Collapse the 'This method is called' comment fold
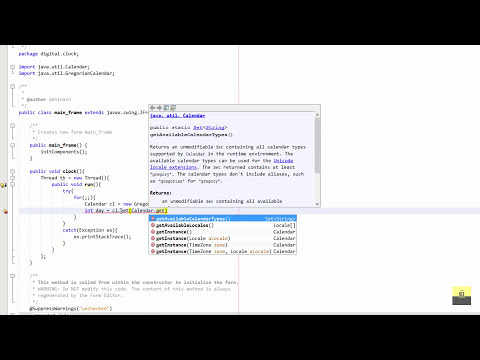 pyautogui.click(x=13, y=276)
